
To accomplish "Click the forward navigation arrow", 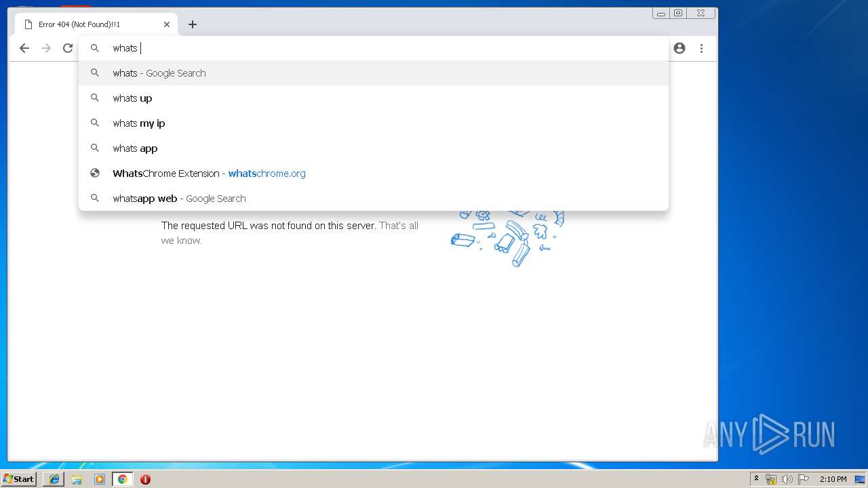I will coord(46,48).
